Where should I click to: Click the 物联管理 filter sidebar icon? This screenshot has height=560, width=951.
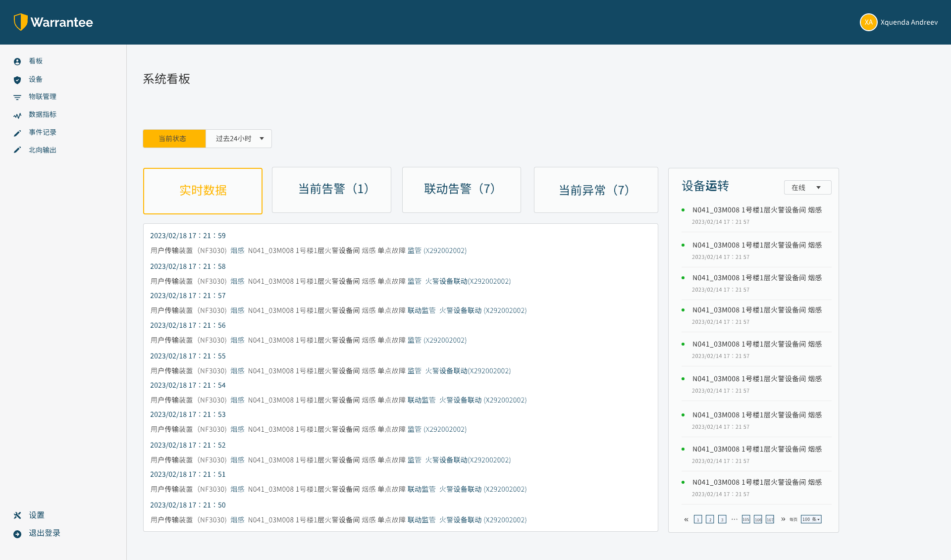[17, 97]
